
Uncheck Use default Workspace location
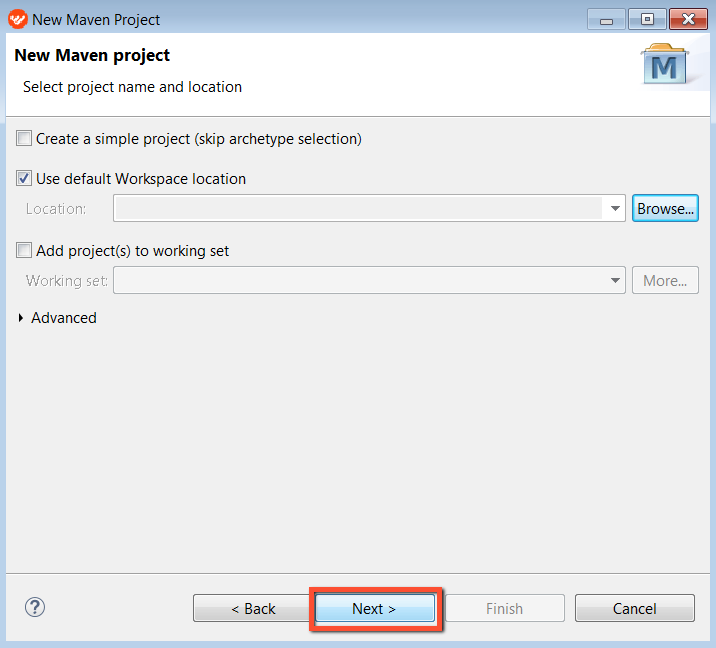[24, 178]
